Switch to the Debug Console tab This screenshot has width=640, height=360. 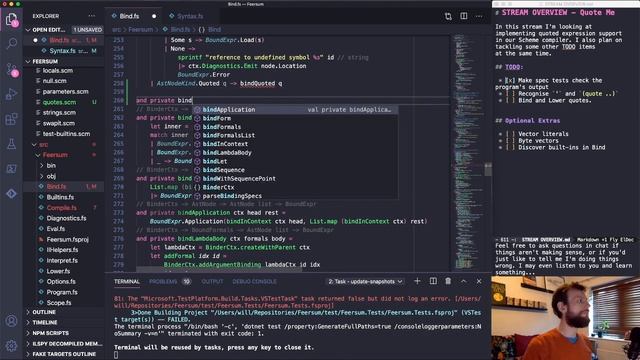pos(254,282)
